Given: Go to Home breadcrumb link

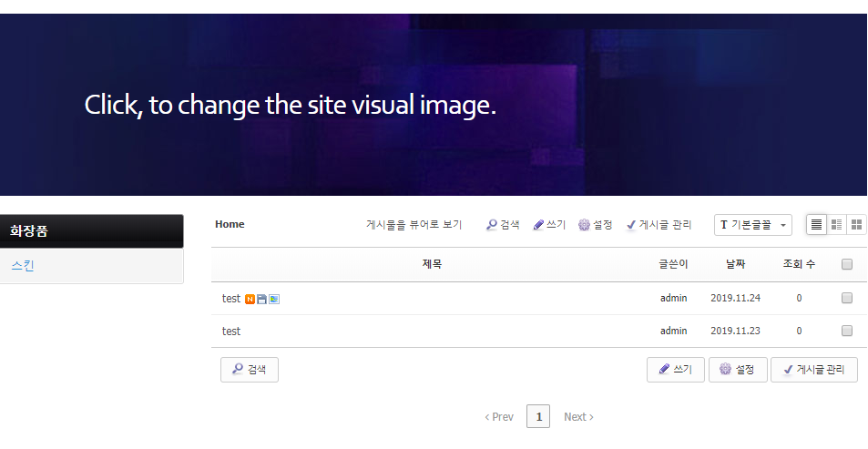Looking at the screenshot, I should pyautogui.click(x=230, y=224).
